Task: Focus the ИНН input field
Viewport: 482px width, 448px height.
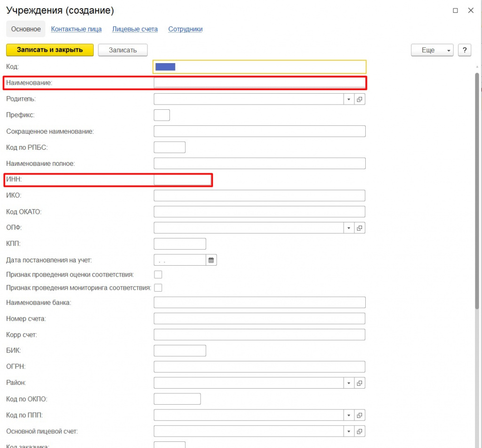Action: (182, 179)
